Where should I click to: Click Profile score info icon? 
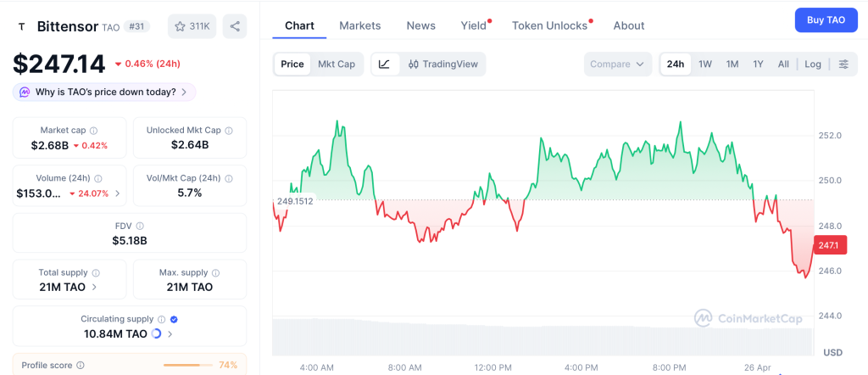[x=81, y=365]
